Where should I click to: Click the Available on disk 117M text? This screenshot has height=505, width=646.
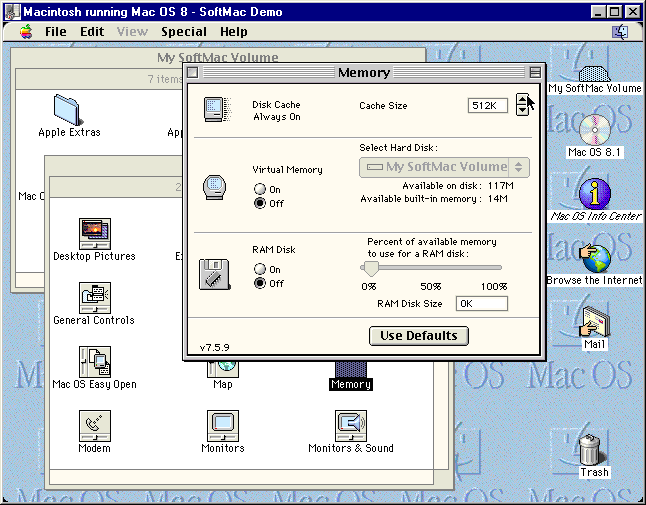click(x=458, y=186)
